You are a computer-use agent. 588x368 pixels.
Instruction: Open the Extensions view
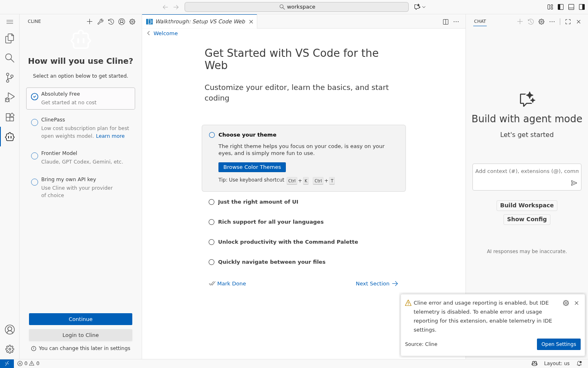(10, 117)
